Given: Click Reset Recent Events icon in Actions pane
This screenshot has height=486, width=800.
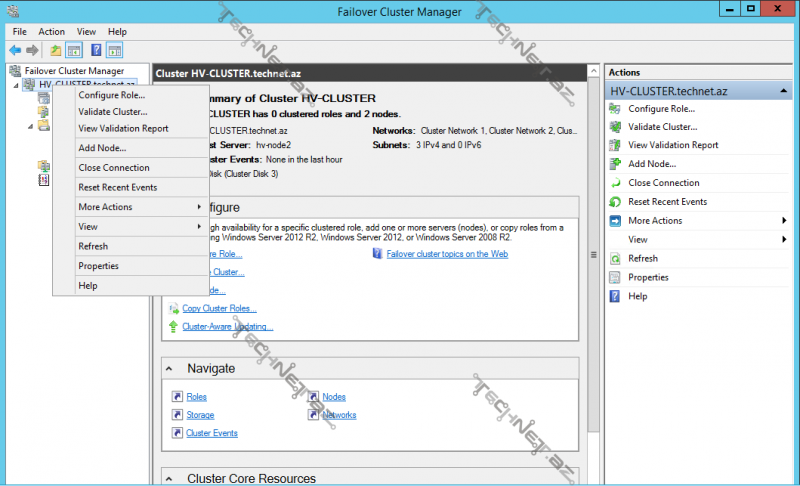Looking at the screenshot, I should tap(615, 202).
